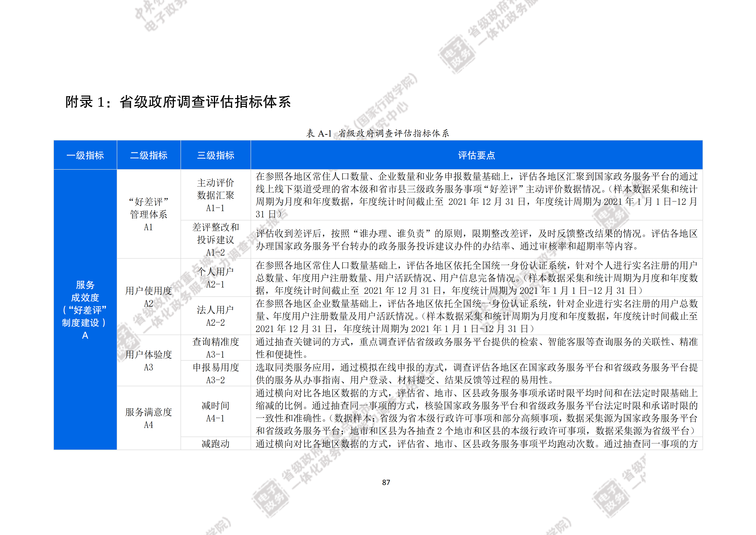756x535 pixels.
Task: Click the 申报易用度 A3-2 cell
Action: [x=215, y=373]
